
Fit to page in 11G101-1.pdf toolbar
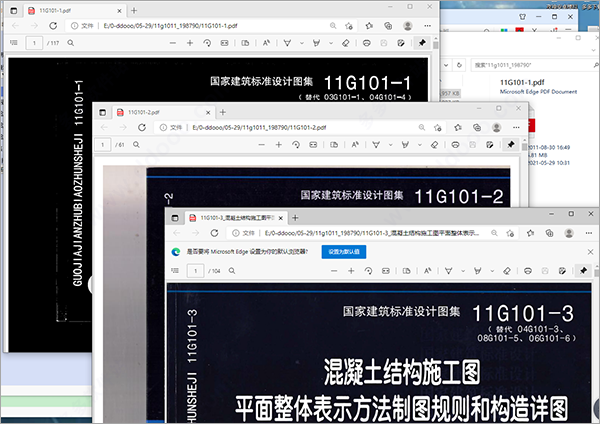coord(225,43)
